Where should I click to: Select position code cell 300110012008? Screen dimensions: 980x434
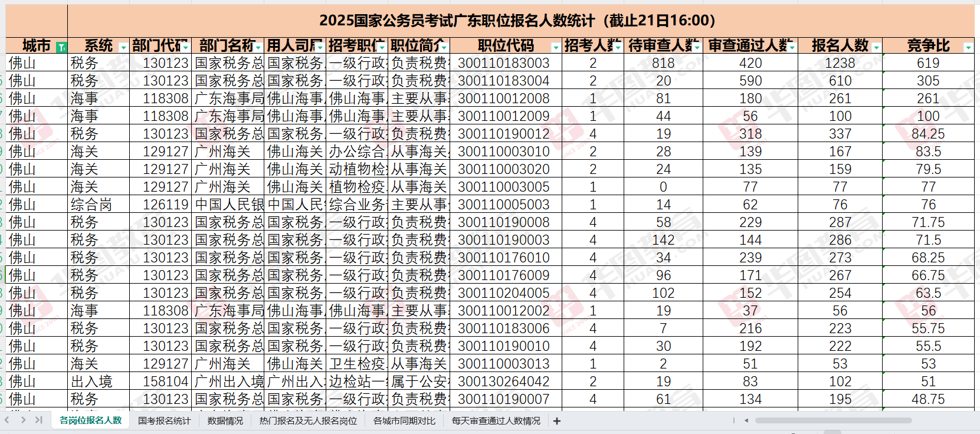pyautogui.click(x=506, y=98)
